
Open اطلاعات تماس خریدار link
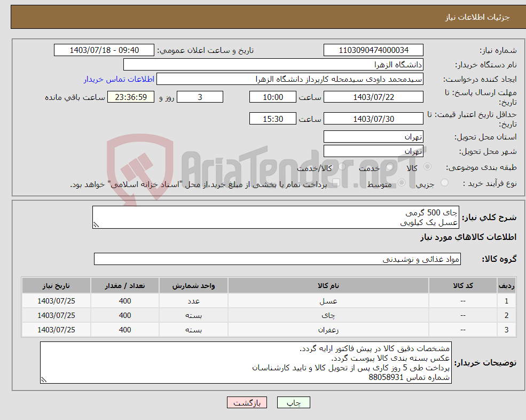pos(119,79)
